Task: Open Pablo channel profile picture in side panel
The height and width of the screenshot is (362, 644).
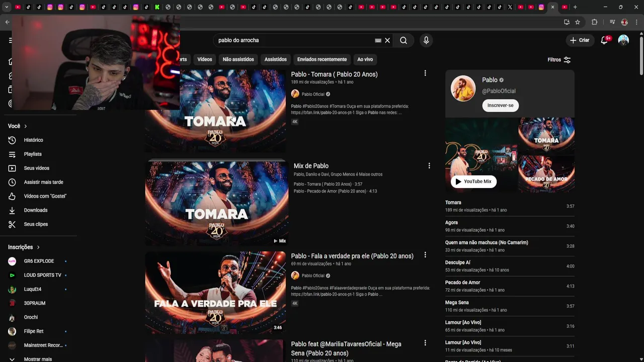Action: pyautogui.click(x=463, y=88)
